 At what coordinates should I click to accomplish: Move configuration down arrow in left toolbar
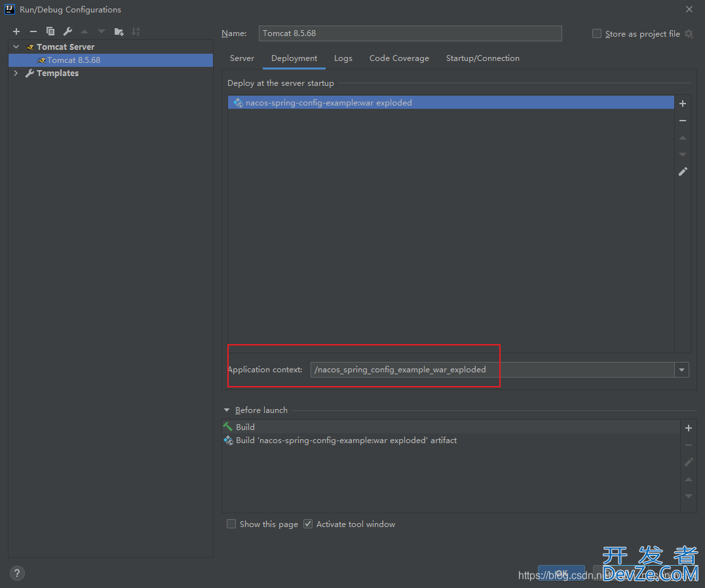coord(102,31)
